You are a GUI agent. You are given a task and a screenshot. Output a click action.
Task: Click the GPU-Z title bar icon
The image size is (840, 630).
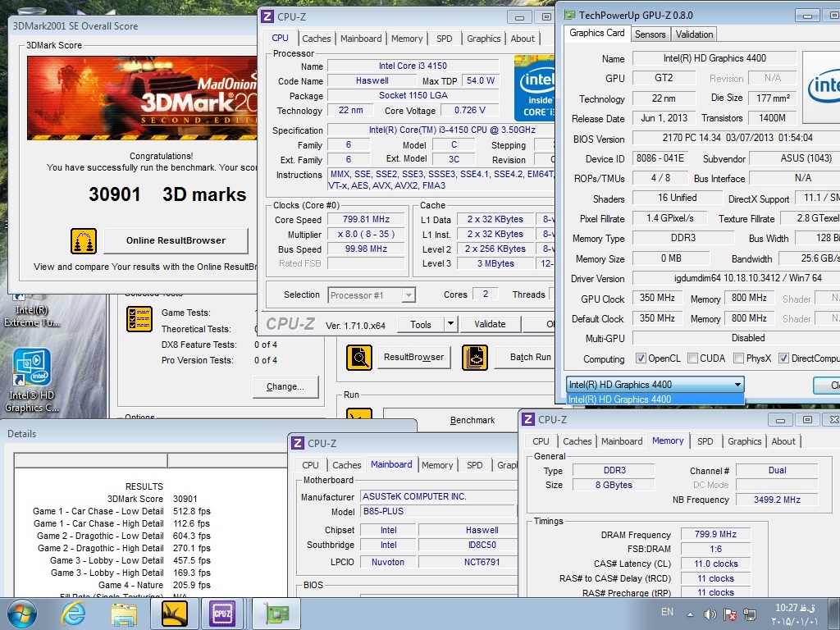570,15
